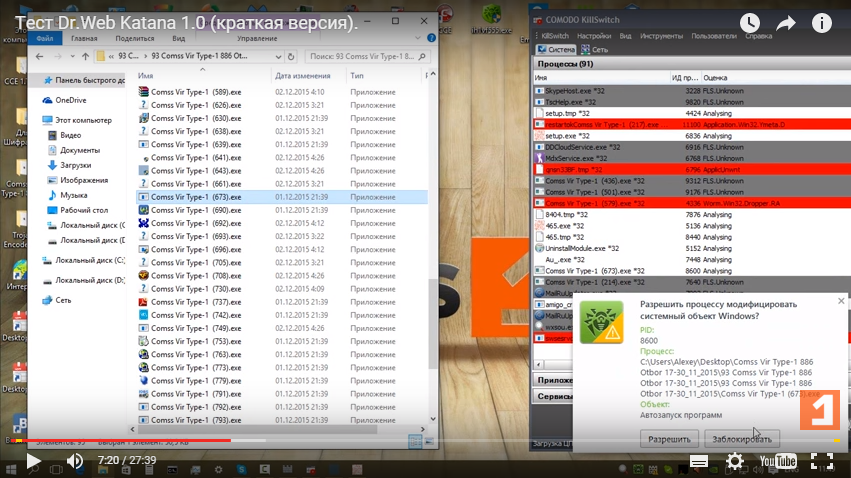
Task: Refresh the Explorer folder view
Action: pyautogui.click(x=291, y=56)
